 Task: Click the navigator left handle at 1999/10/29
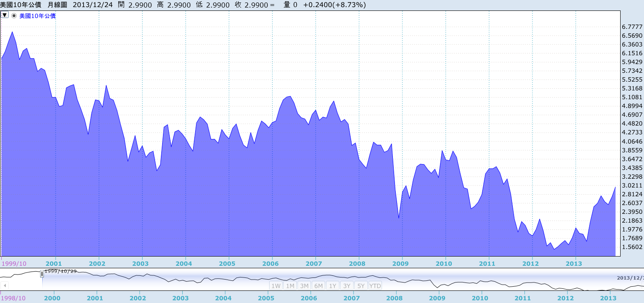[x=42, y=274]
